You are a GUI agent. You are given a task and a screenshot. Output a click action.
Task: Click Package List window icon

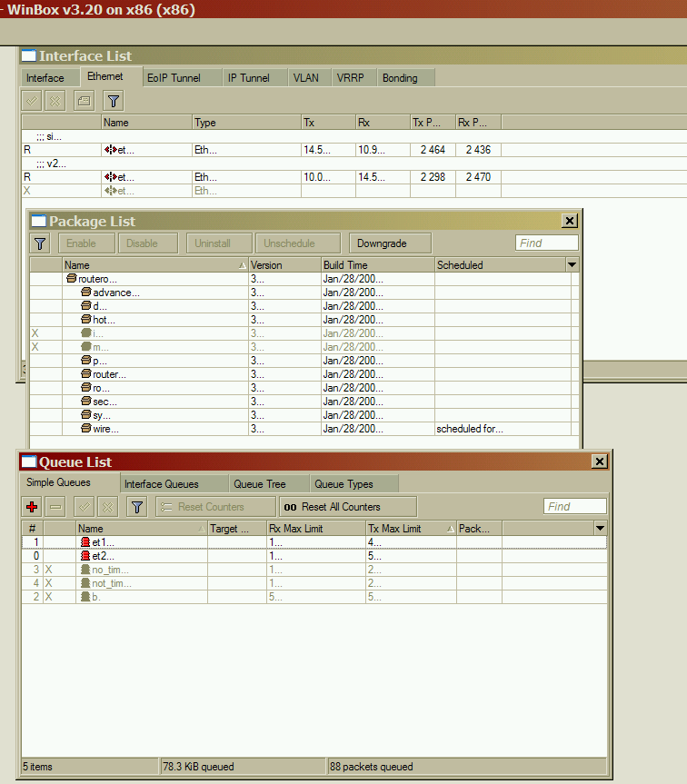[x=38, y=221]
